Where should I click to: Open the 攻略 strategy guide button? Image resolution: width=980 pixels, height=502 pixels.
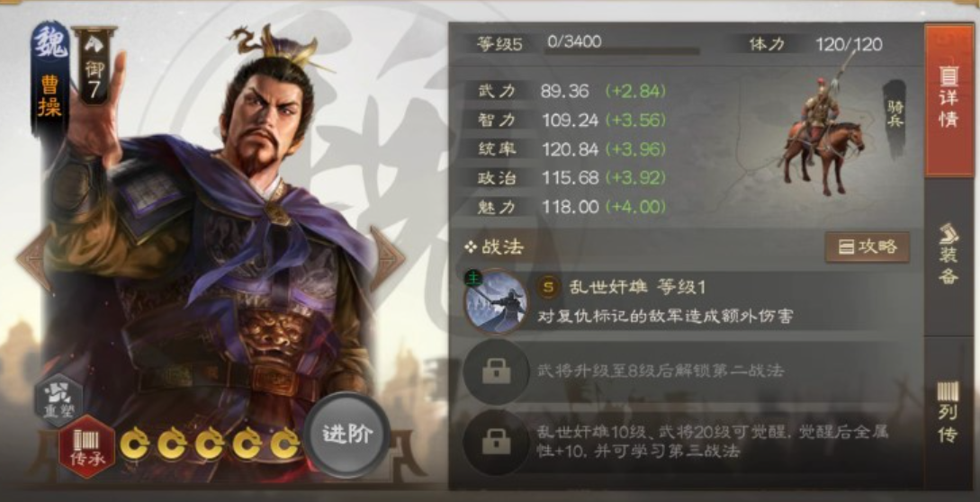point(867,247)
